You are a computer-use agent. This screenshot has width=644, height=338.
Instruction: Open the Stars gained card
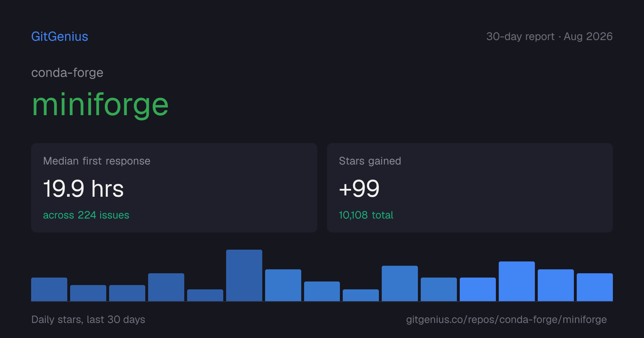(470, 188)
